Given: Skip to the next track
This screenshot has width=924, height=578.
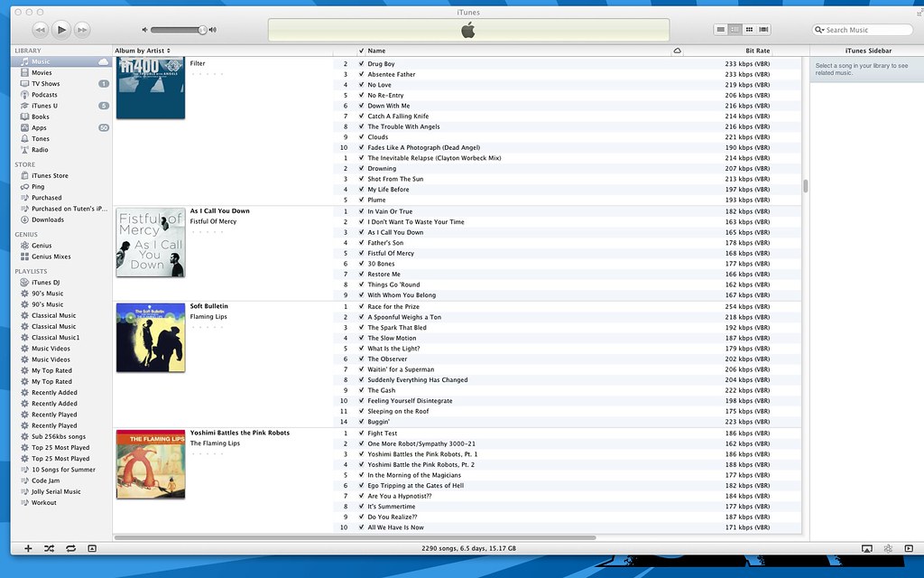Looking at the screenshot, I should [82, 30].
